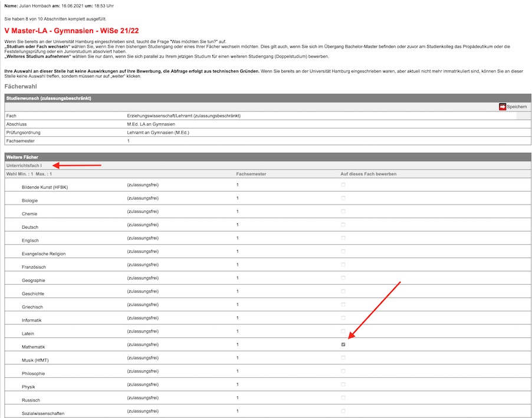Enable the Chemie subject checkbox

(x=343, y=211)
